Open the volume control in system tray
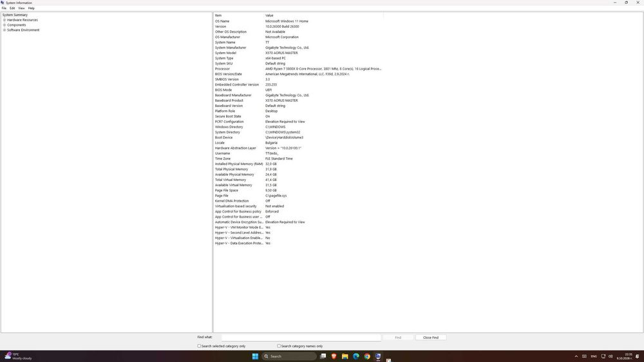This screenshot has width=644, height=362. (x=611, y=356)
